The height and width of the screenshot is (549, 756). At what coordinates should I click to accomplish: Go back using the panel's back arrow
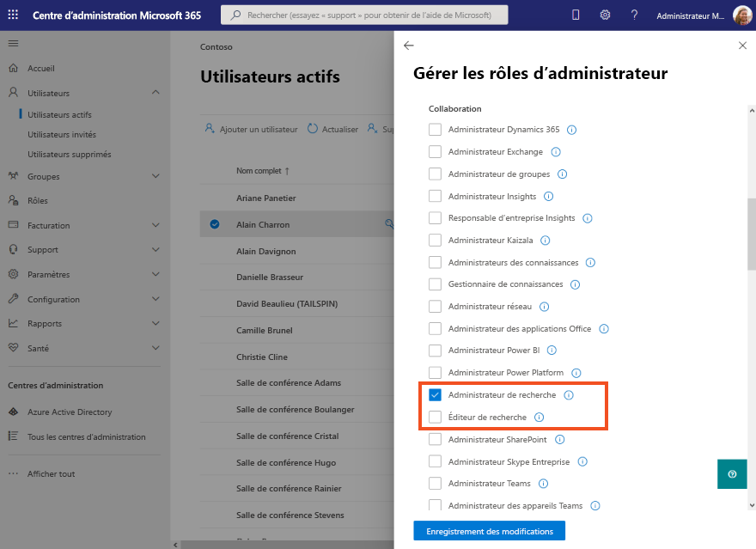(408, 46)
